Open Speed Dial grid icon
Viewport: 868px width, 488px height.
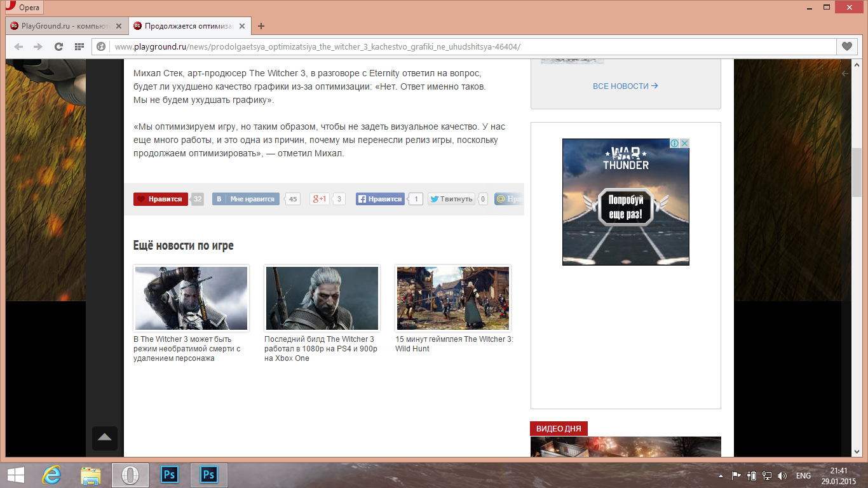[x=79, y=46]
